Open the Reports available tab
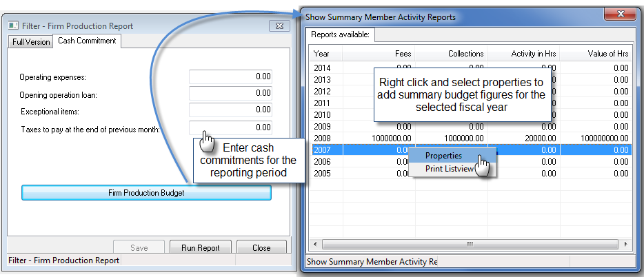The height and width of the screenshot is (277, 644). coord(340,34)
